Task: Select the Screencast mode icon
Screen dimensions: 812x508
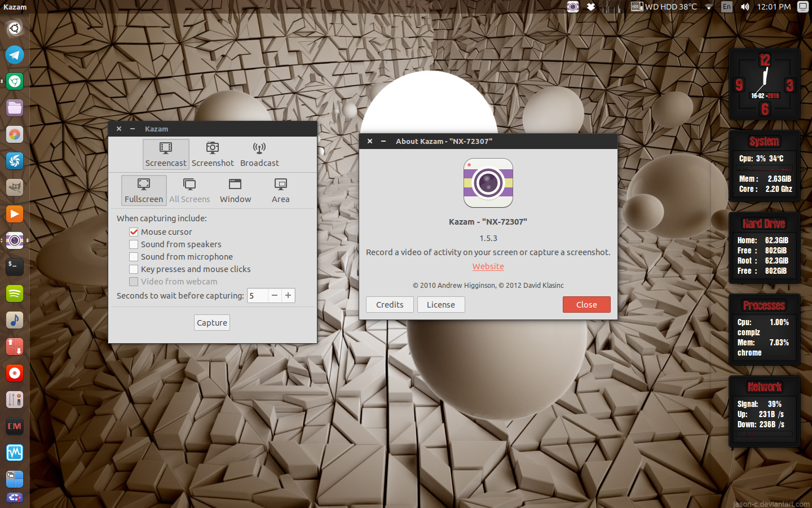Action: [166, 154]
